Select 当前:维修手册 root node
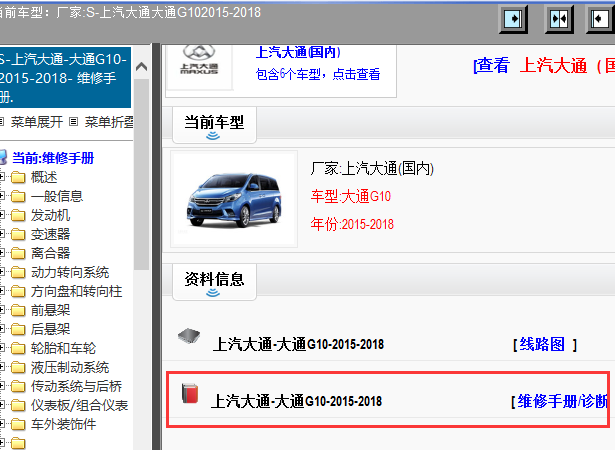Image resolution: width=615 pixels, height=450 pixels. coord(53,158)
